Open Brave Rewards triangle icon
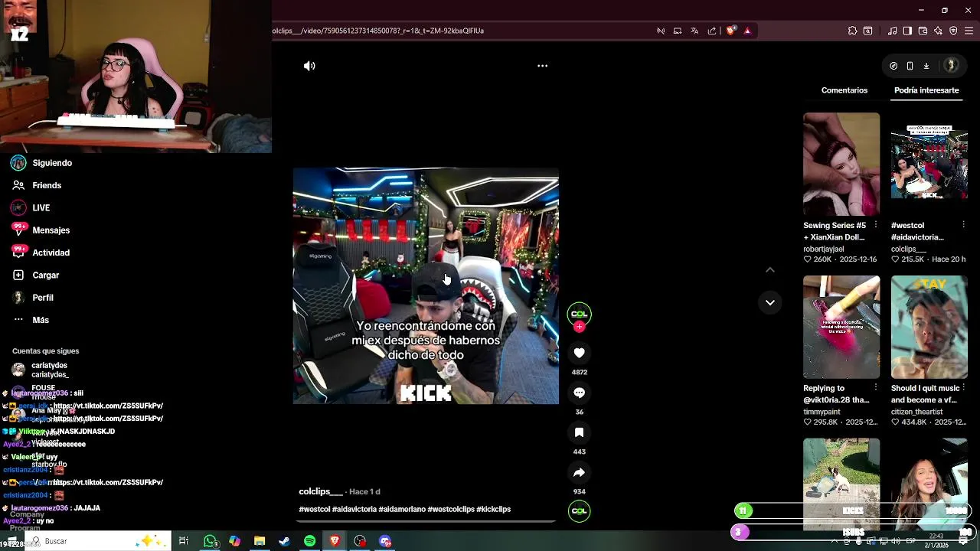This screenshot has height=551, width=980. (747, 31)
